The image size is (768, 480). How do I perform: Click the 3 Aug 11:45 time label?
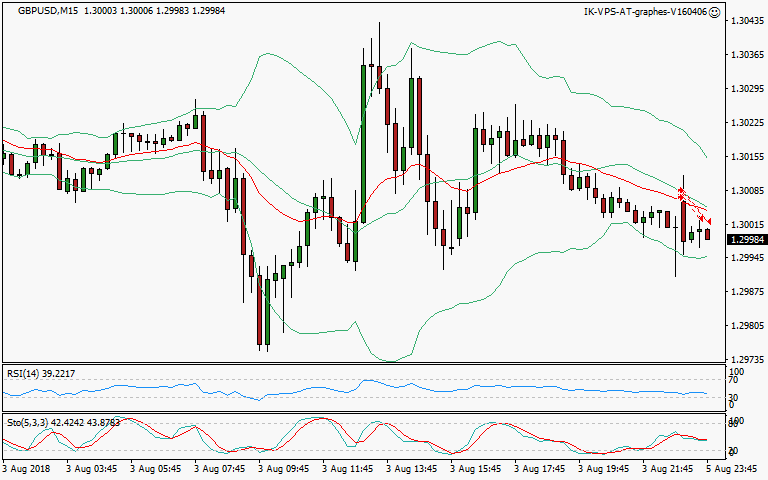tap(353, 468)
